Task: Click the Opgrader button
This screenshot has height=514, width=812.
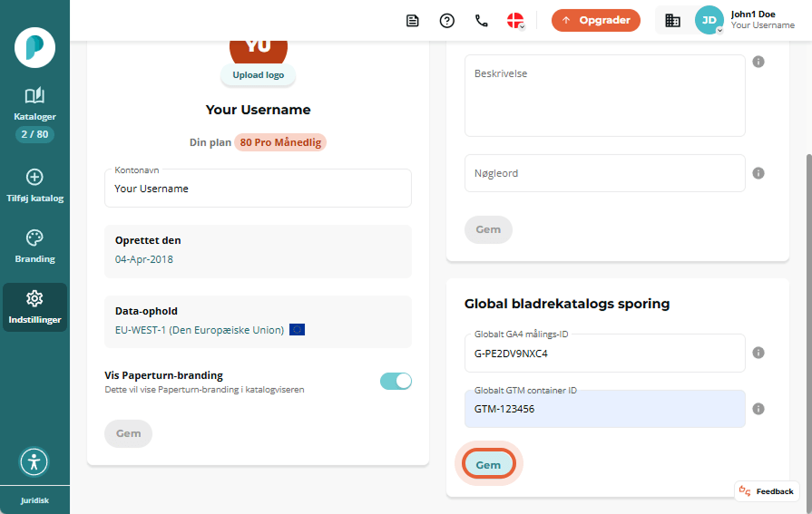Action: point(595,21)
